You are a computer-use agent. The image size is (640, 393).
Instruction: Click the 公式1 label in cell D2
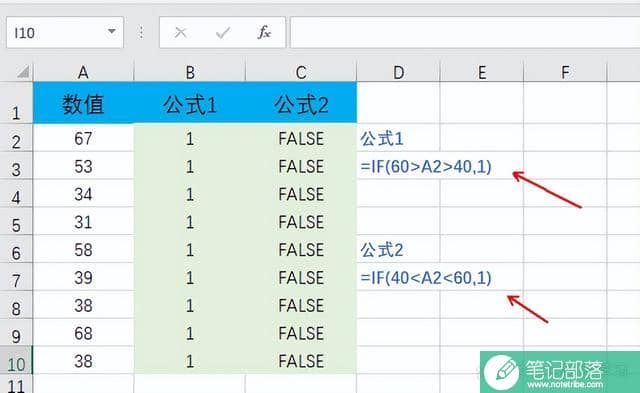point(382,139)
